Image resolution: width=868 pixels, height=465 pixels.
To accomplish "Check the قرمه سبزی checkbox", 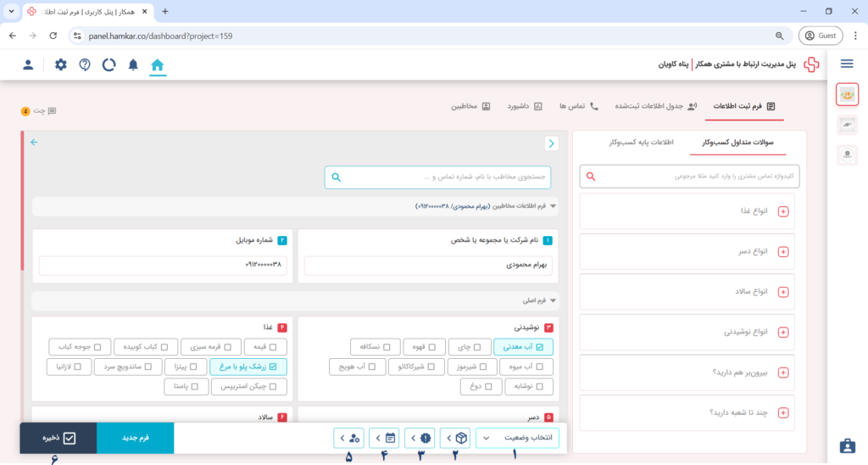I will click(227, 347).
